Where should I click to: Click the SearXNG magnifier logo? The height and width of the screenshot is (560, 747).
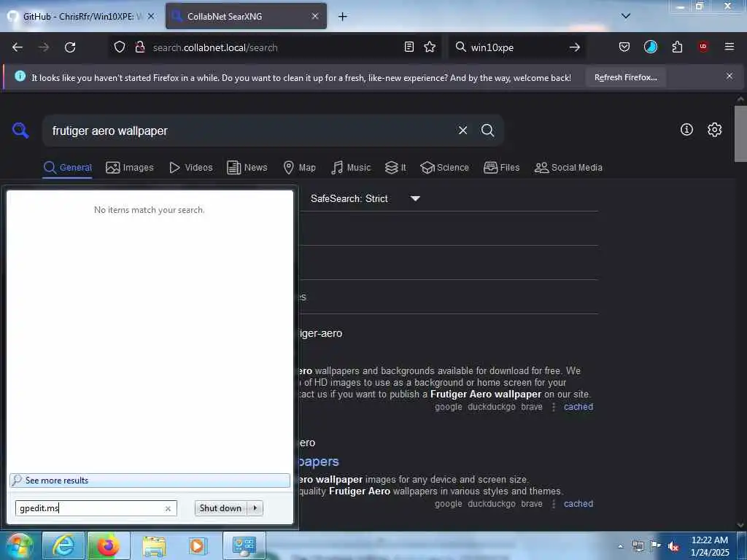click(x=20, y=130)
